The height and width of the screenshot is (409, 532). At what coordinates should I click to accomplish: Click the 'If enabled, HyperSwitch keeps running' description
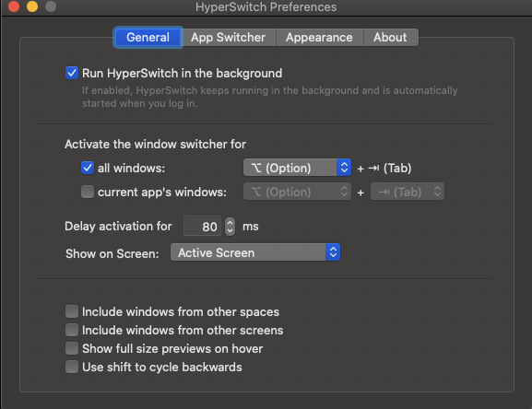(270, 97)
